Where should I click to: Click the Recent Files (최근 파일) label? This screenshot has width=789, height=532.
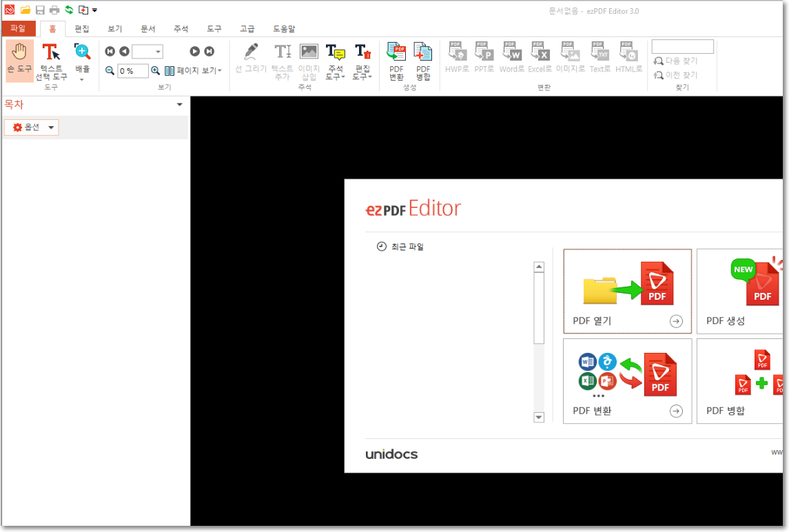pos(407,247)
